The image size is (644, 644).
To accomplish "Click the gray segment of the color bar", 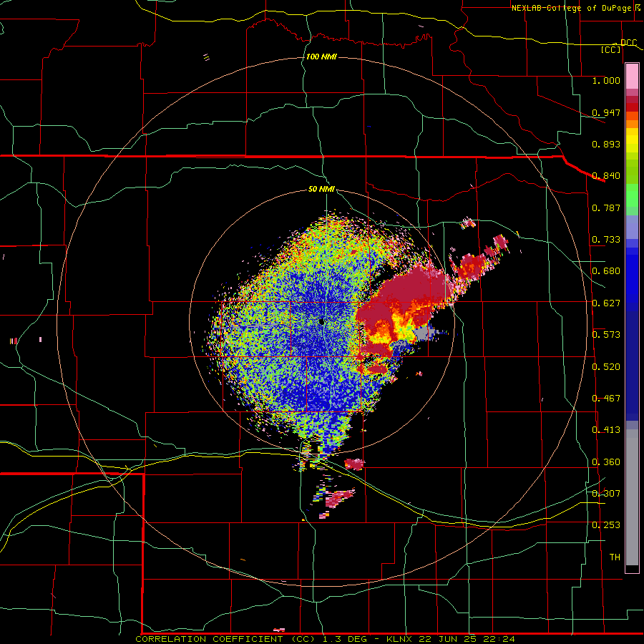I will (x=632, y=497).
